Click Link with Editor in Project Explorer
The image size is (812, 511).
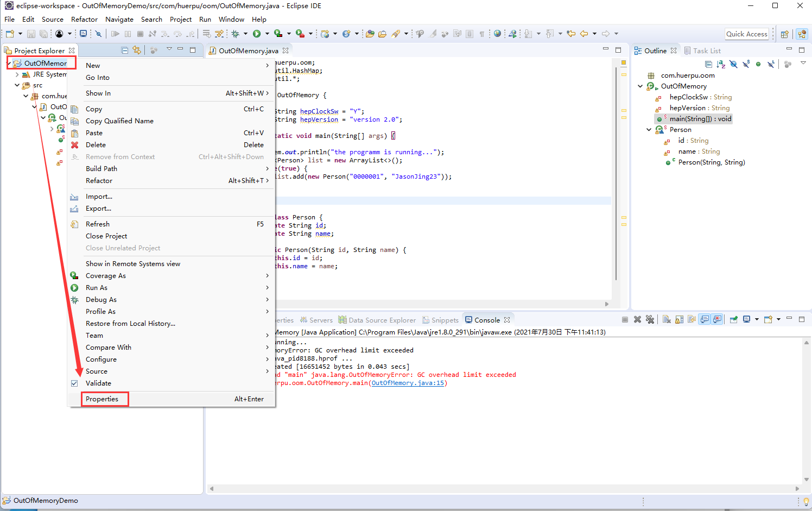(x=137, y=51)
